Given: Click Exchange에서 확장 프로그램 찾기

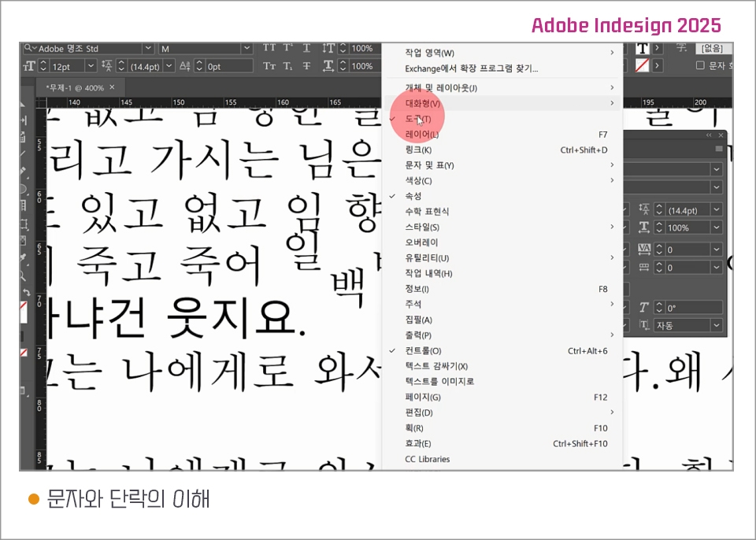Looking at the screenshot, I should pos(502,68).
